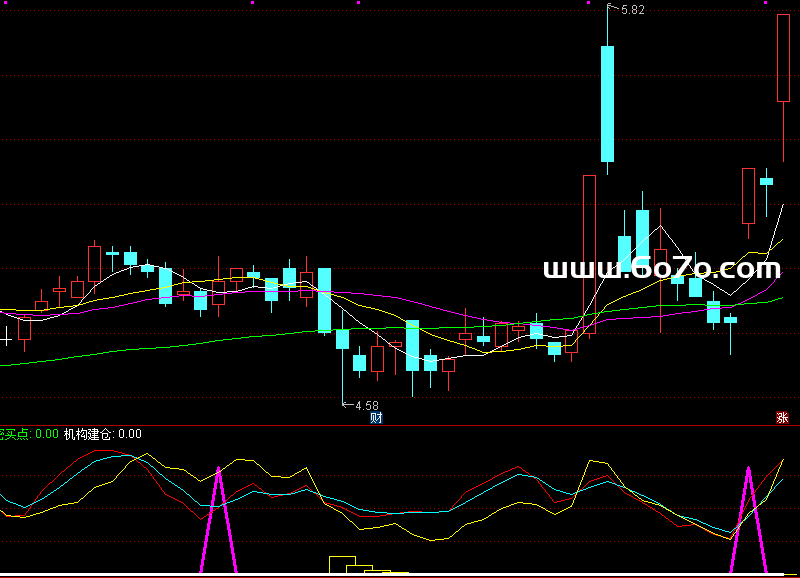Click the yellow stepped bars in indicator panel

coord(344,563)
